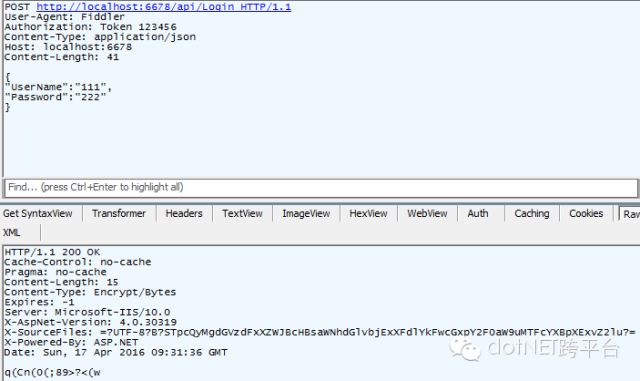
Task: Open the localhost:6678/api/Login request link
Action: [164, 7]
